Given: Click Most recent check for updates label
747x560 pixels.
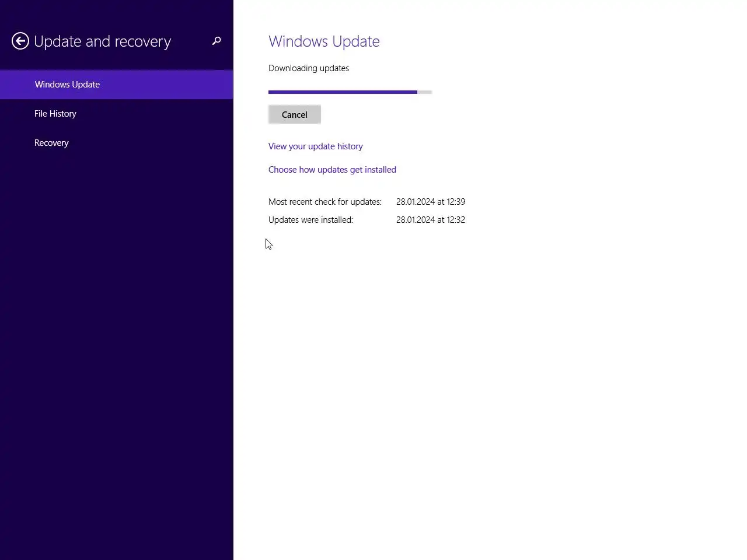Looking at the screenshot, I should (x=325, y=202).
